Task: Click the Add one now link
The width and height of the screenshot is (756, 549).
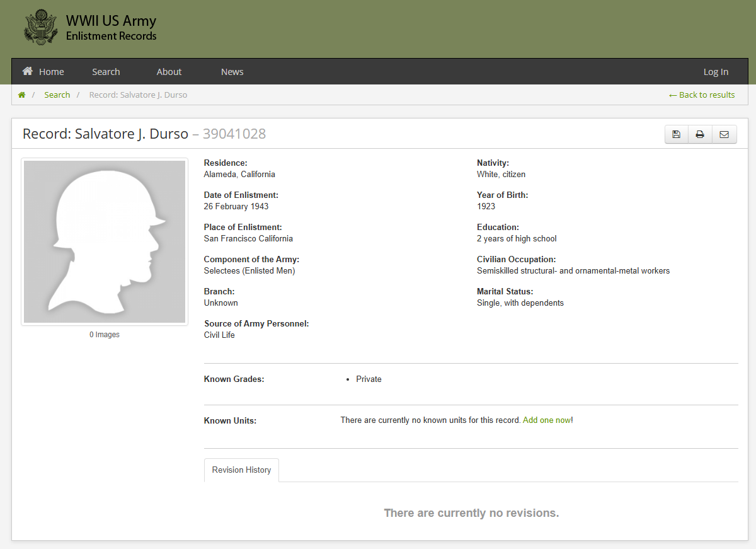Action: 546,420
